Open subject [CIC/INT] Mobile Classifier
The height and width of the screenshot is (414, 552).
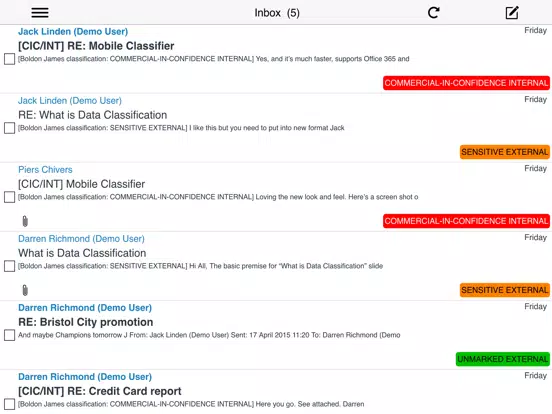point(81,184)
